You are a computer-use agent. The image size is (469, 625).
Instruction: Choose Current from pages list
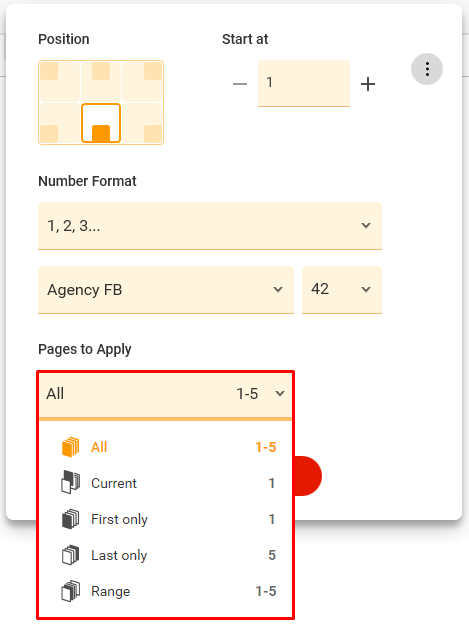tap(165, 483)
